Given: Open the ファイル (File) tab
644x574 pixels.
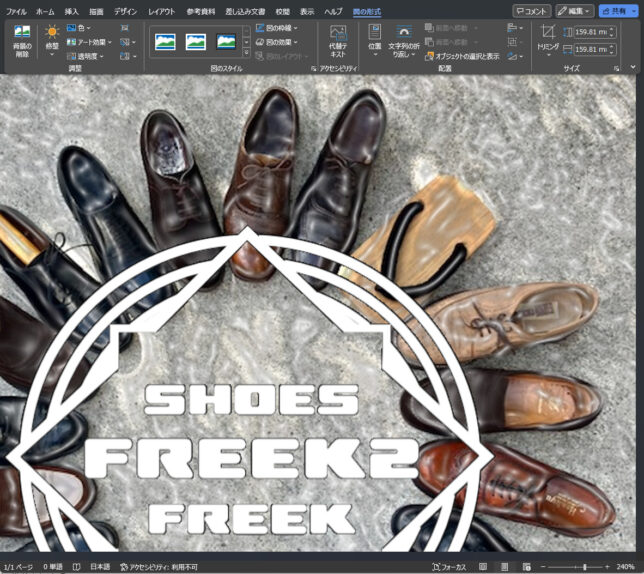Looking at the screenshot, I should pyautogui.click(x=16, y=11).
